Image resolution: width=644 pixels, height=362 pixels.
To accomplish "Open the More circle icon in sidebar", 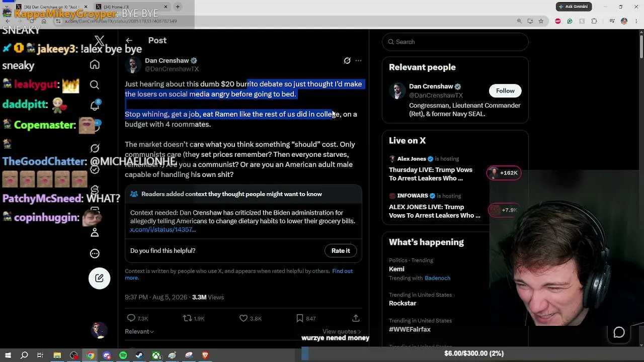I will [95, 253].
